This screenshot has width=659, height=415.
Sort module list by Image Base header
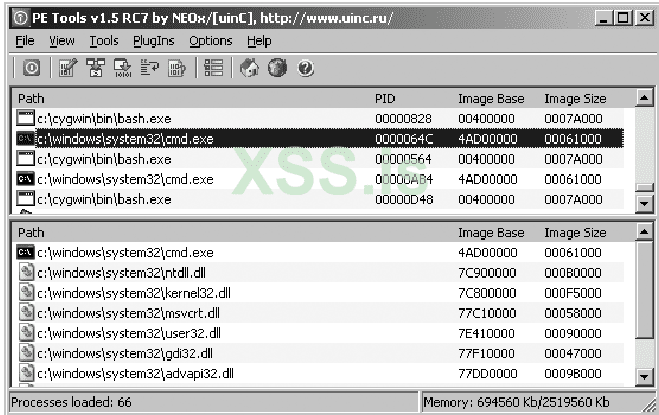tap(491, 233)
